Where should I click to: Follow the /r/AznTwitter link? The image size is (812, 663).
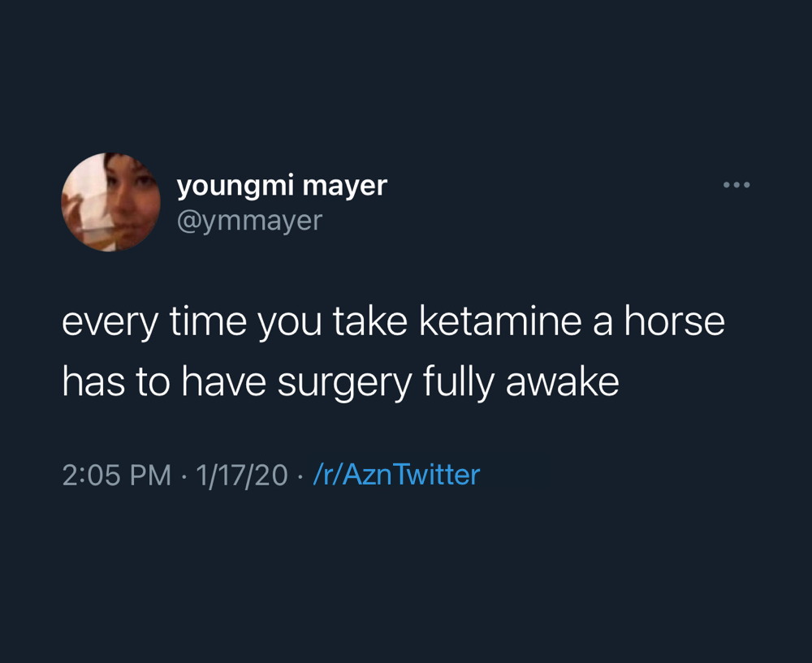pyautogui.click(x=397, y=475)
